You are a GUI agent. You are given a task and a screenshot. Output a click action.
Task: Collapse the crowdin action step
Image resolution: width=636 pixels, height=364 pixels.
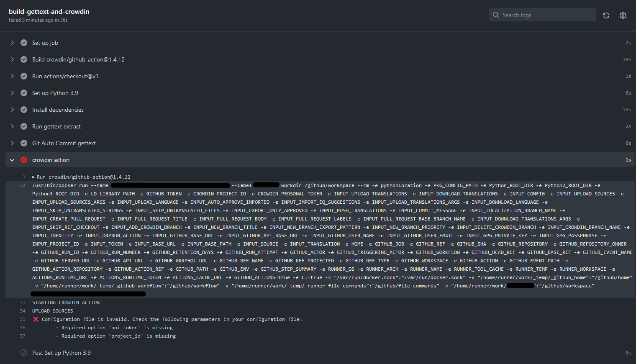tap(12, 159)
